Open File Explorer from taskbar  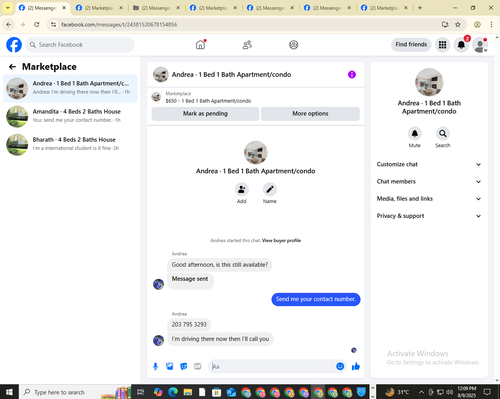tap(188, 392)
